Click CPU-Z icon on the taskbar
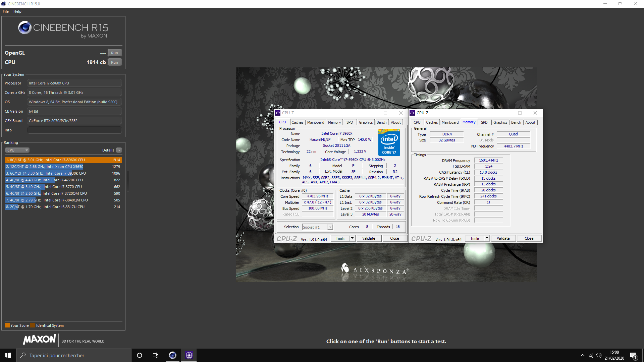Viewport: 644px width, 362px height. coord(189,355)
